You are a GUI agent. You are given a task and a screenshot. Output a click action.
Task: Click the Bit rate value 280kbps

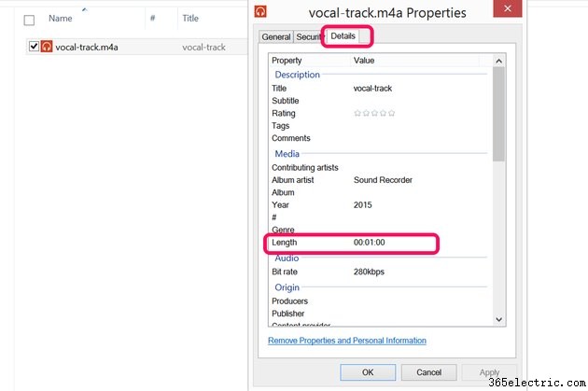click(369, 272)
